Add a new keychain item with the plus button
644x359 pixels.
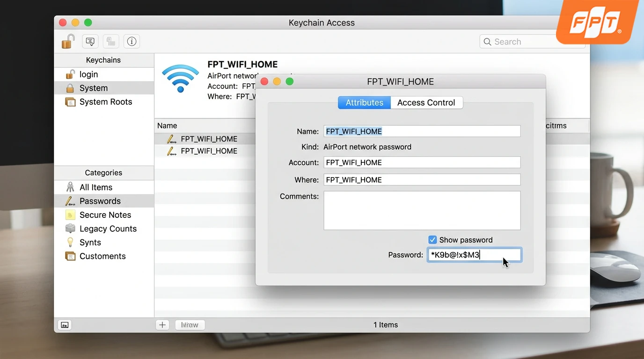click(162, 325)
